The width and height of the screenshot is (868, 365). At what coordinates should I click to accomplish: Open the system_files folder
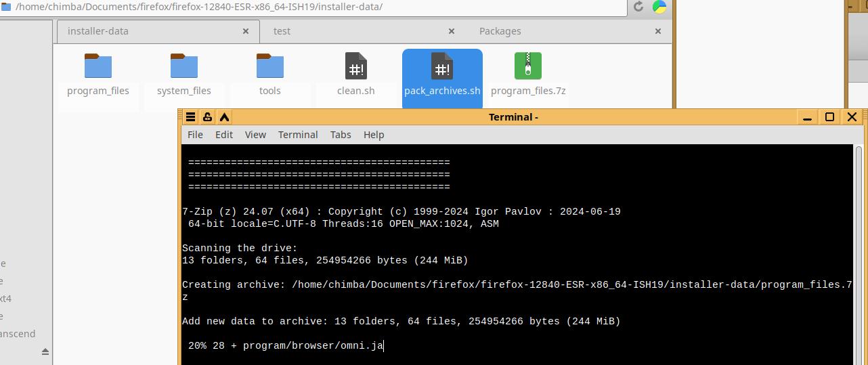coord(184,74)
